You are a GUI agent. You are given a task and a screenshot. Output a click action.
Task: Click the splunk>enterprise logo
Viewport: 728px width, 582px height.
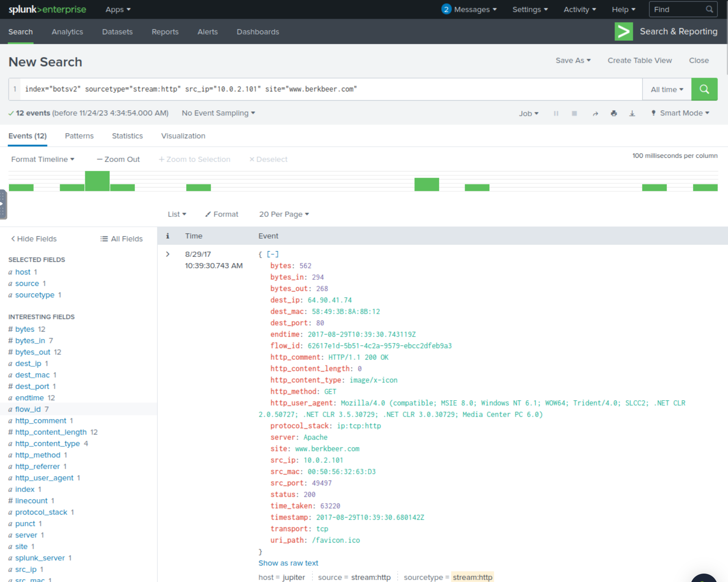pos(47,10)
